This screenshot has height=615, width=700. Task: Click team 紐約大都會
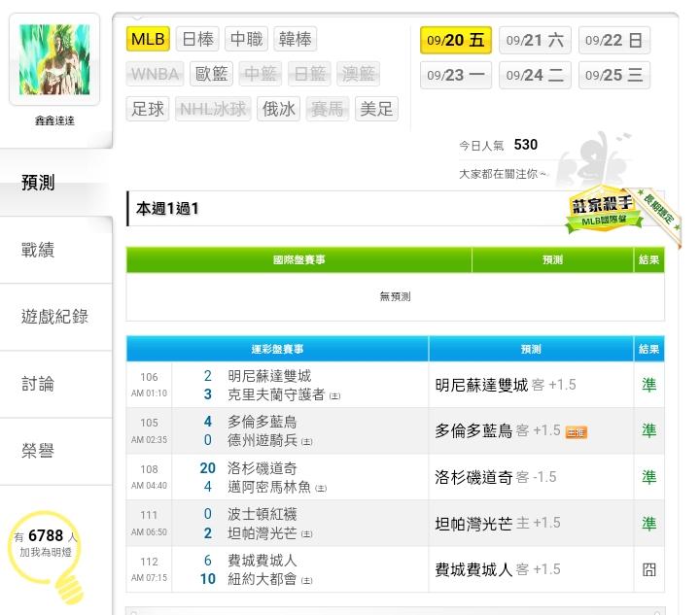(262, 579)
